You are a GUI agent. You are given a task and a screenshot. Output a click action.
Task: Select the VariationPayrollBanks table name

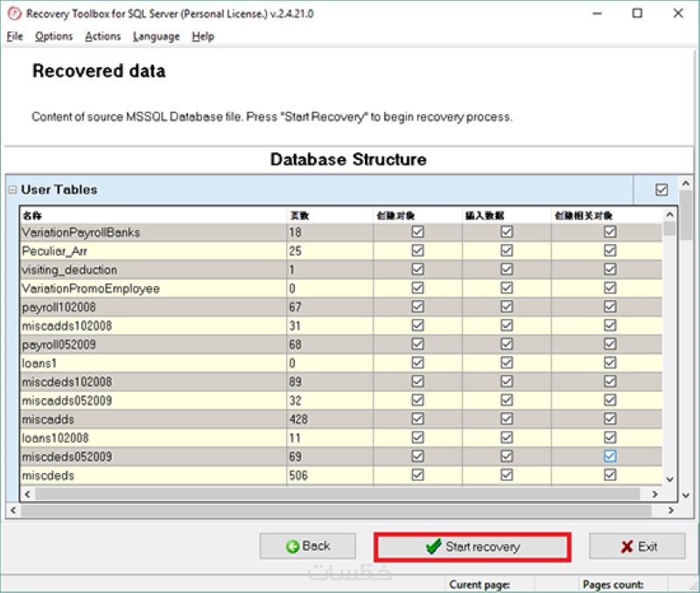click(80, 233)
